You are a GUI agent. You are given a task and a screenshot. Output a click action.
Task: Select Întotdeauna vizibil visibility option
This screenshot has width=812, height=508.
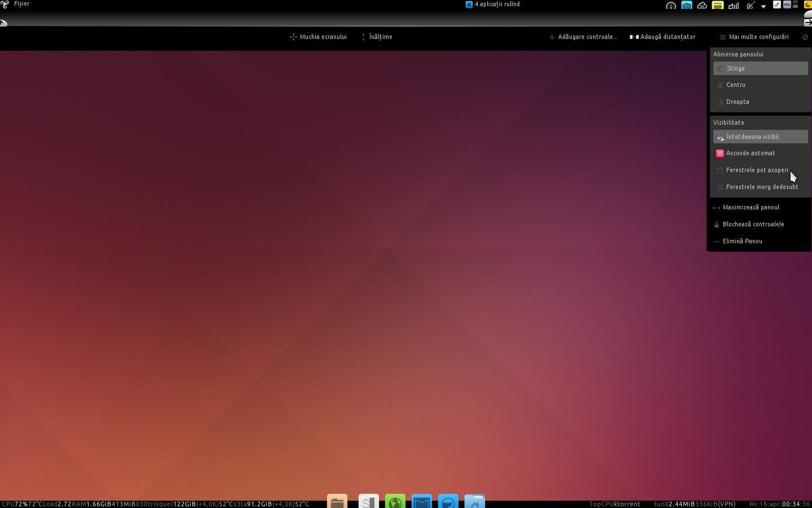[760, 137]
